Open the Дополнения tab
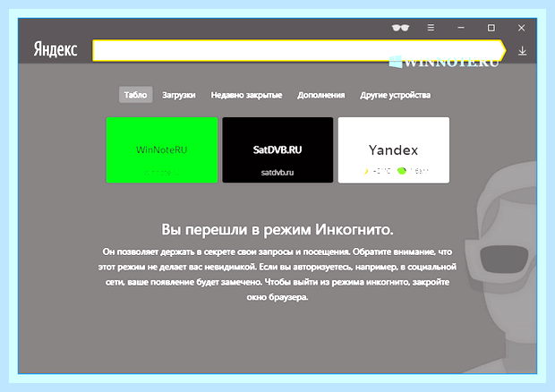Viewport: 555px width, 392px height. coord(321,95)
